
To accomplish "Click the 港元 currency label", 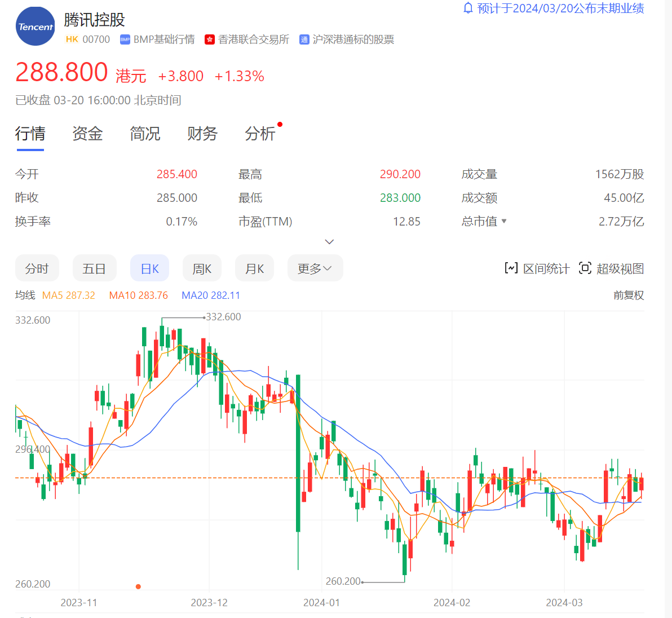I will tap(131, 76).
